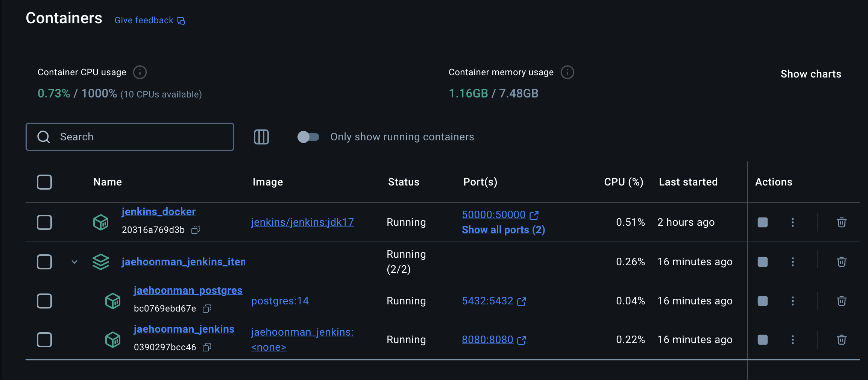This screenshot has height=380, width=868.
Task: Delete the jaehoonman_postgres container
Action: 842,301
